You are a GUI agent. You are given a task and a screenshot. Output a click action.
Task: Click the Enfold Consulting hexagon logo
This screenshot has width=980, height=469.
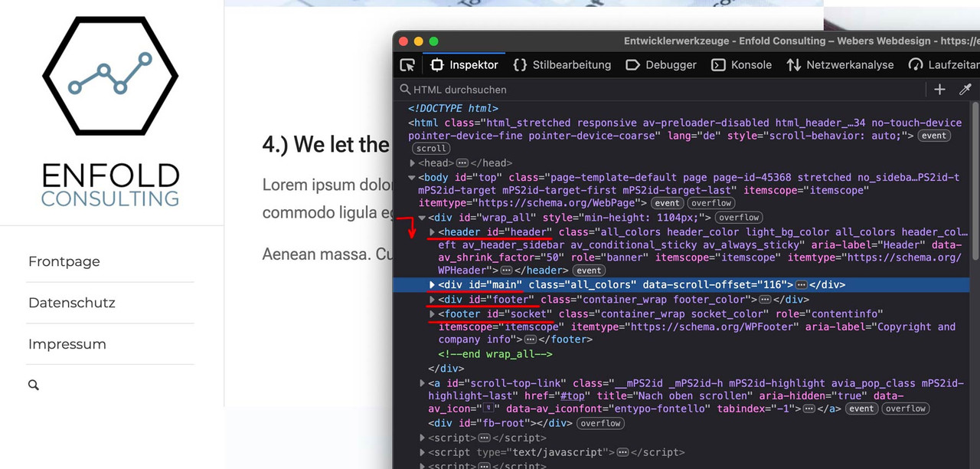click(x=110, y=76)
